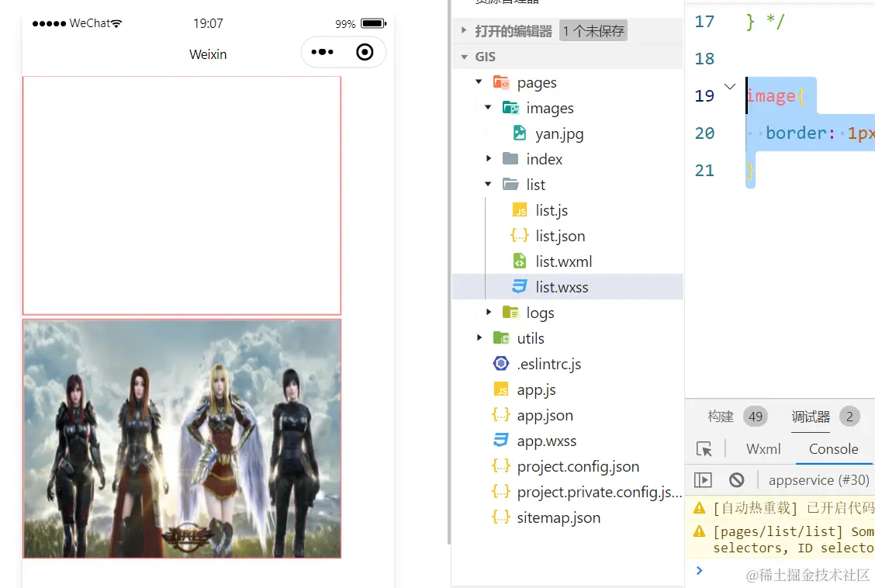Click the project.config.json braces icon
The image size is (875, 588).
[501, 466]
